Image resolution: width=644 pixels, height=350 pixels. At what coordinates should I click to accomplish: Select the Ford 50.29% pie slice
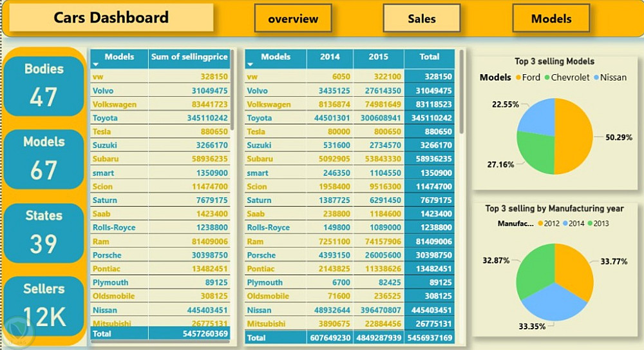coord(575,136)
